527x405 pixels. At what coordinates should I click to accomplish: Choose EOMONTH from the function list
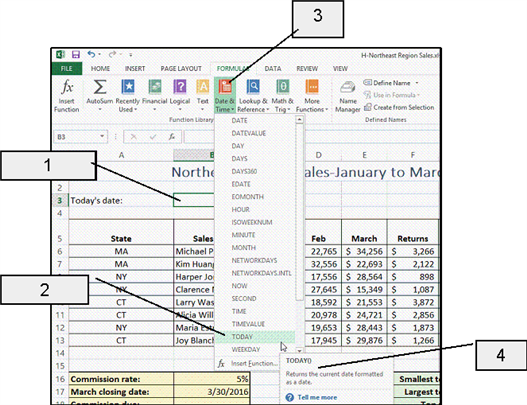255,197
